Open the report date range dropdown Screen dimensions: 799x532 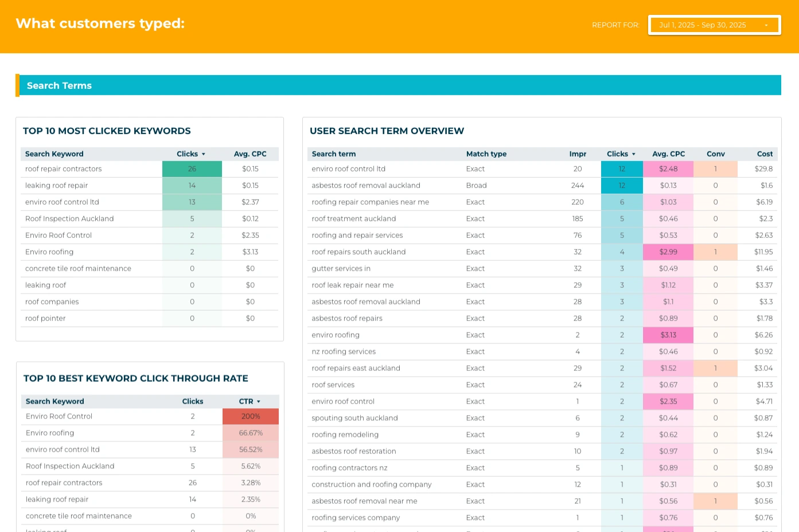[714, 25]
